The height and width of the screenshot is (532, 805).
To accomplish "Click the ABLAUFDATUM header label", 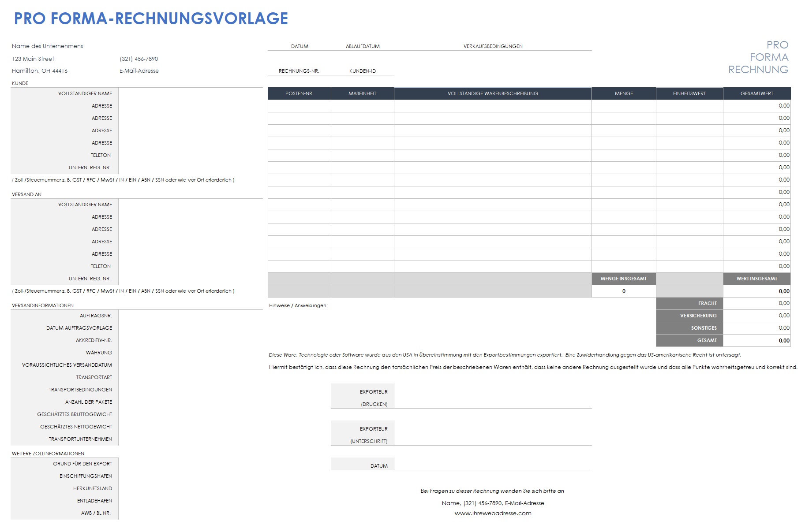I will (363, 46).
